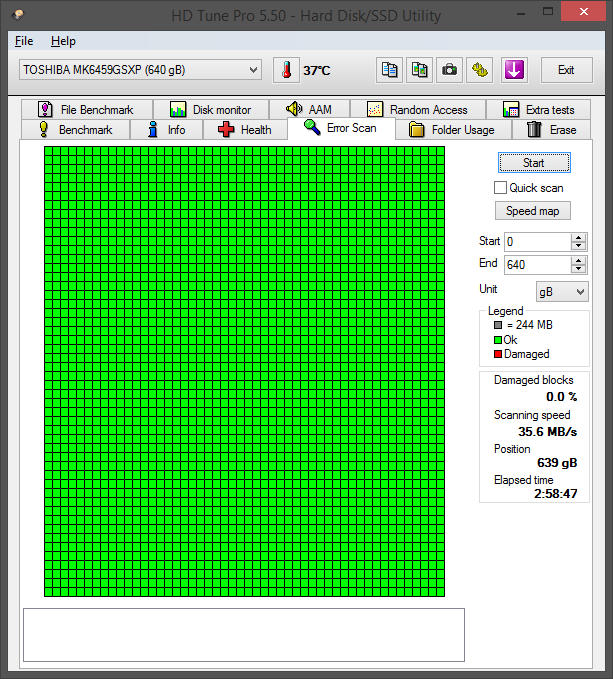
Task: Open the Speed map
Action: tap(532, 211)
